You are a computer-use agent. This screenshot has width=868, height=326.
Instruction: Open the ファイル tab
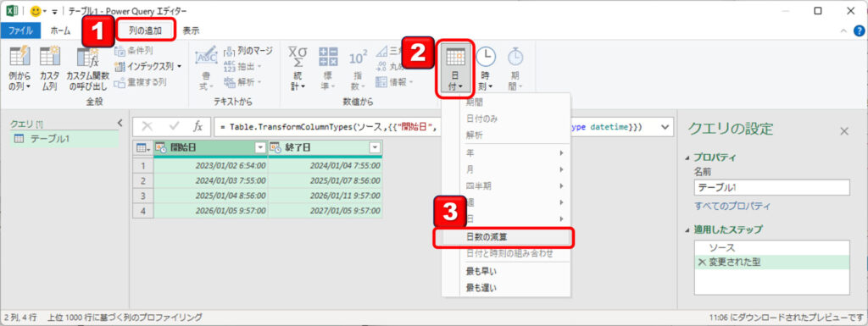20,31
